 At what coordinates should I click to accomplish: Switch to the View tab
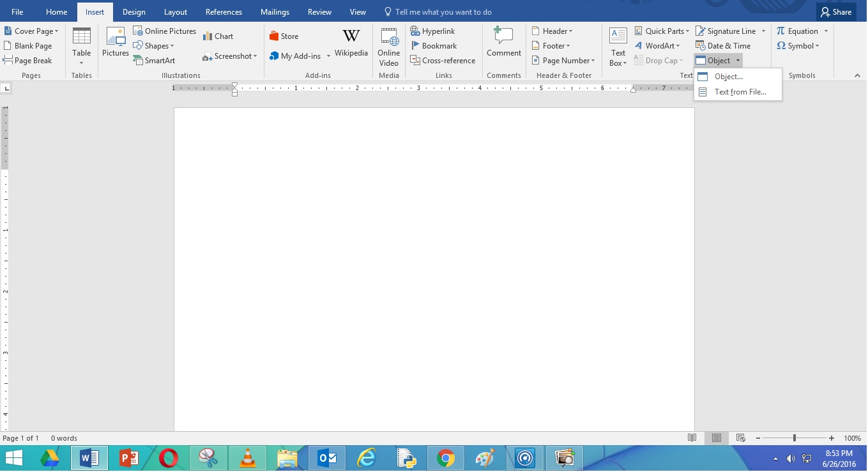(x=358, y=12)
